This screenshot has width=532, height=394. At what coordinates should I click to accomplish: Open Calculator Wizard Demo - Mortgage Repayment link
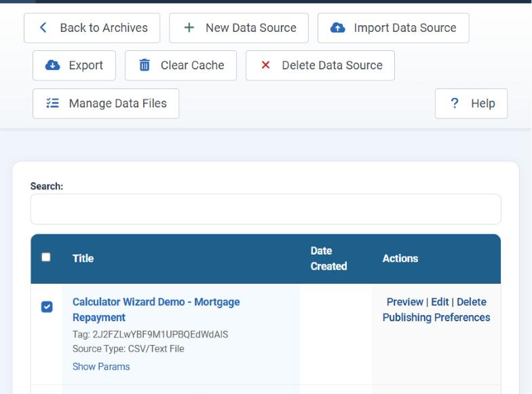pos(156,310)
